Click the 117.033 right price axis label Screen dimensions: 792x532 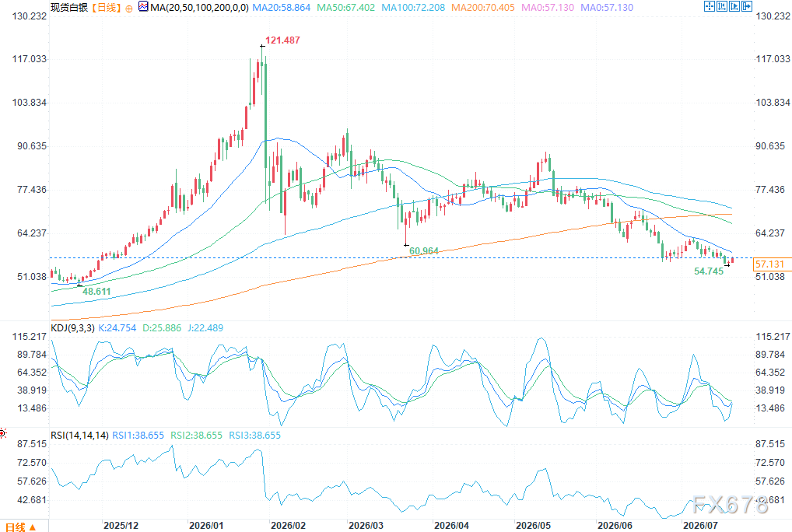pos(773,59)
